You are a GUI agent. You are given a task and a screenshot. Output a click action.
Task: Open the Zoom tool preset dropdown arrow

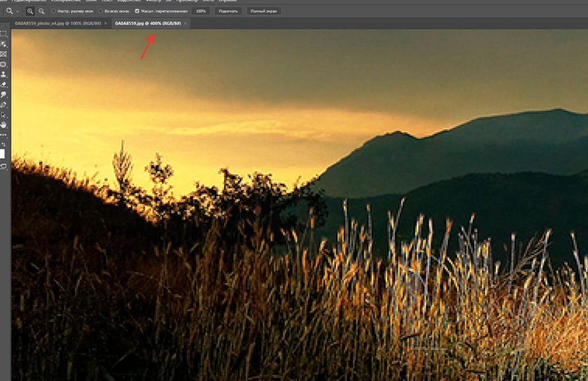18,11
